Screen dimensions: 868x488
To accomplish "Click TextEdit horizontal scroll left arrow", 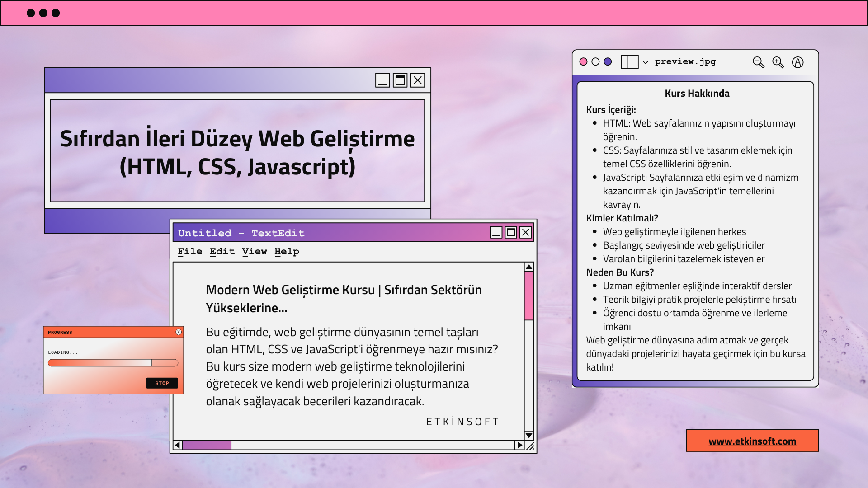I will click(x=178, y=445).
